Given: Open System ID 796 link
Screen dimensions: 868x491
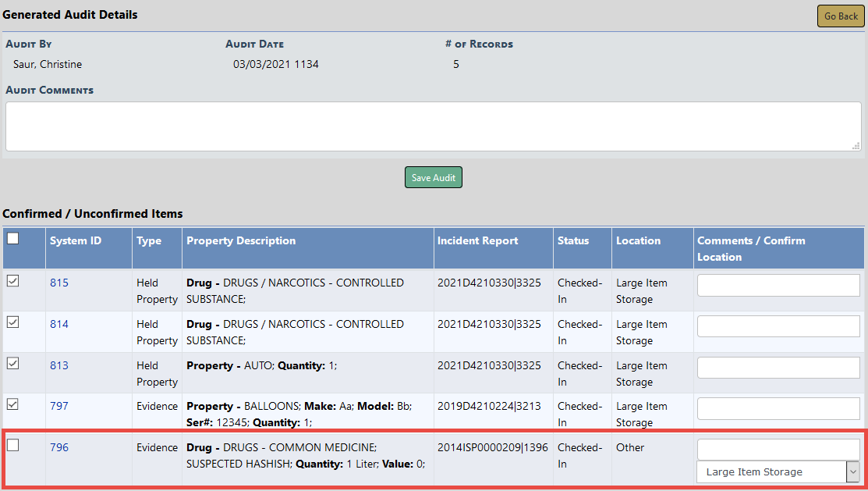Looking at the screenshot, I should click(x=59, y=447).
